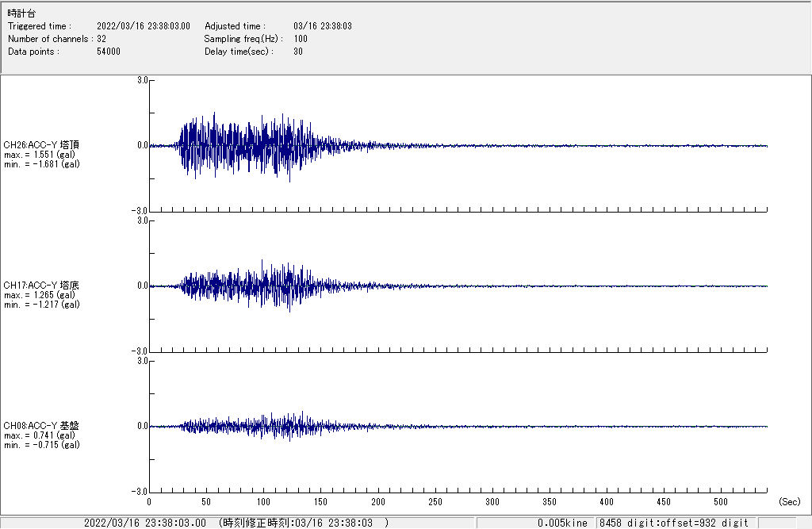The width and height of the screenshot is (812, 529).
Task: Click the 0.005kine status bar field
Action: tap(562, 523)
